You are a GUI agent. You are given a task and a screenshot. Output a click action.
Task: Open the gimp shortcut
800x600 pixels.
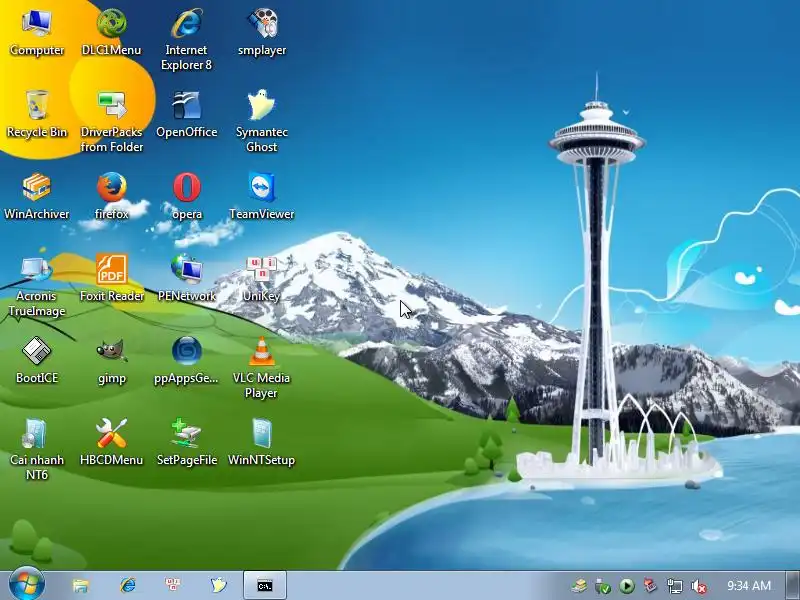coord(111,360)
